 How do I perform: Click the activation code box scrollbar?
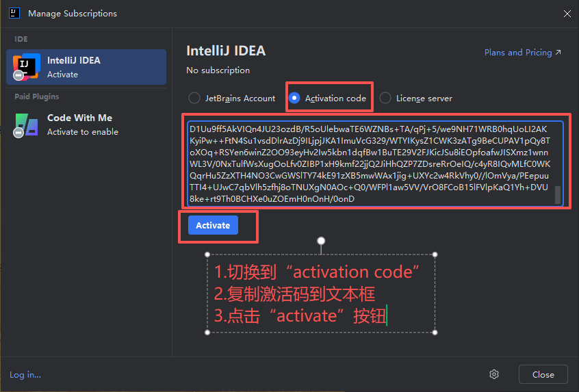pos(558,194)
